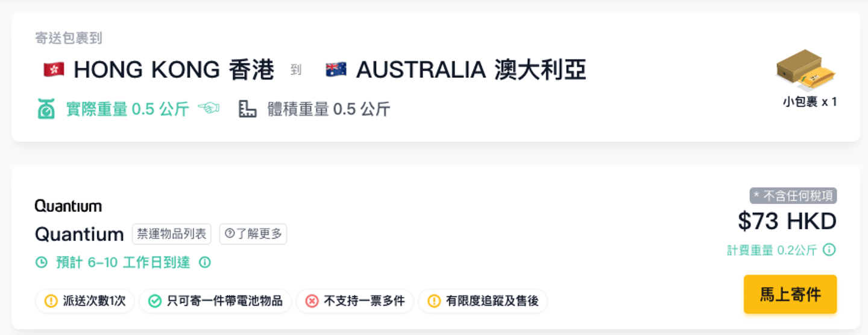This screenshot has width=868, height=335.
Task: Click the $73 HKD price
Action: click(x=787, y=222)
